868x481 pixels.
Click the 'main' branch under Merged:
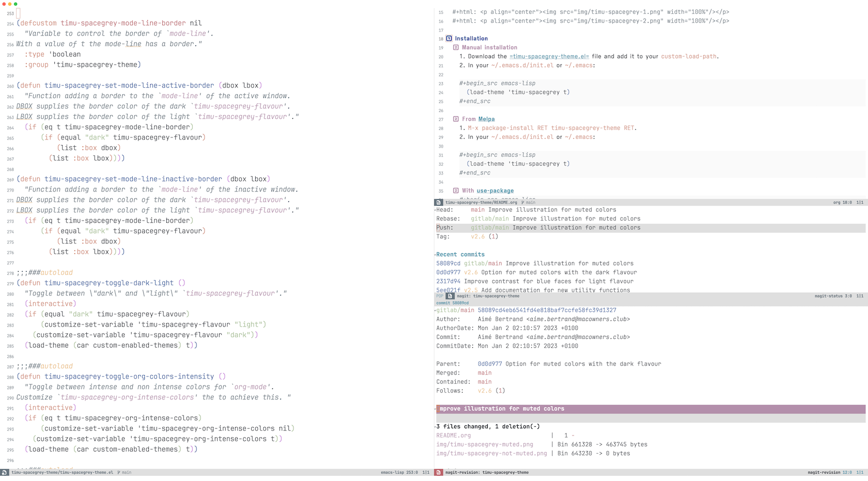click(x=485, y=373)
